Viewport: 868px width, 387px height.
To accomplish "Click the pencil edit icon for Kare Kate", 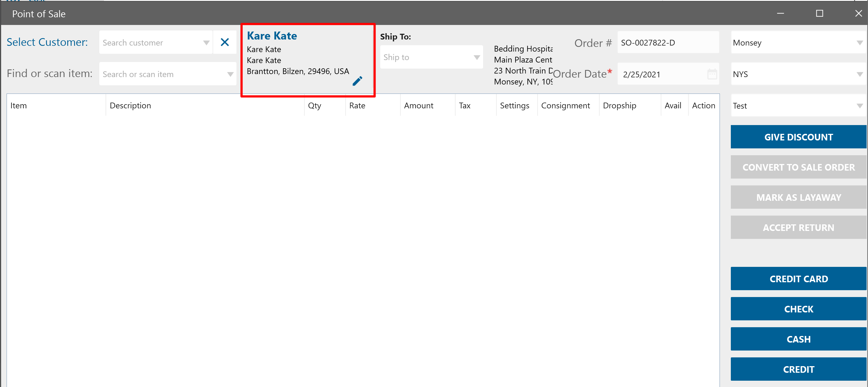I will pos(357,81).
